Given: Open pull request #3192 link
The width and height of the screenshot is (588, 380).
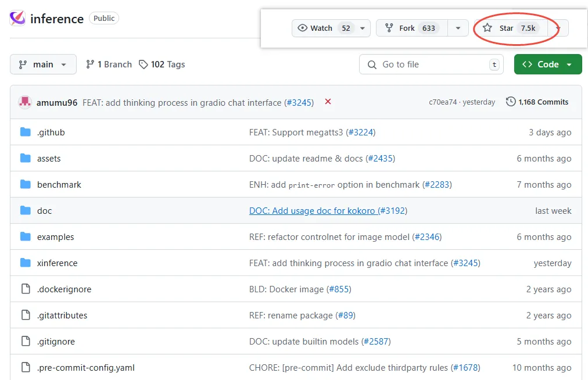Looking at the screenshot, I should click(x=393, y=210).
